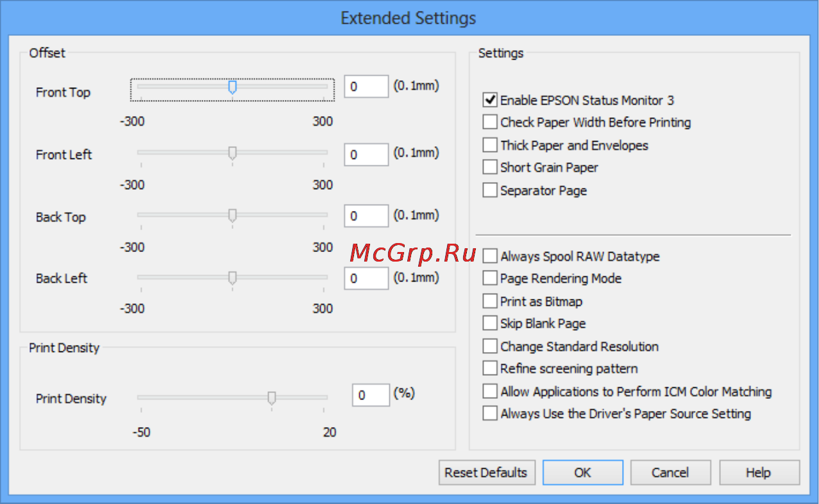The width and height of the screenshot is (819, 504).
Task: Tick Change Standard Resolution
Action: [490, 346]
